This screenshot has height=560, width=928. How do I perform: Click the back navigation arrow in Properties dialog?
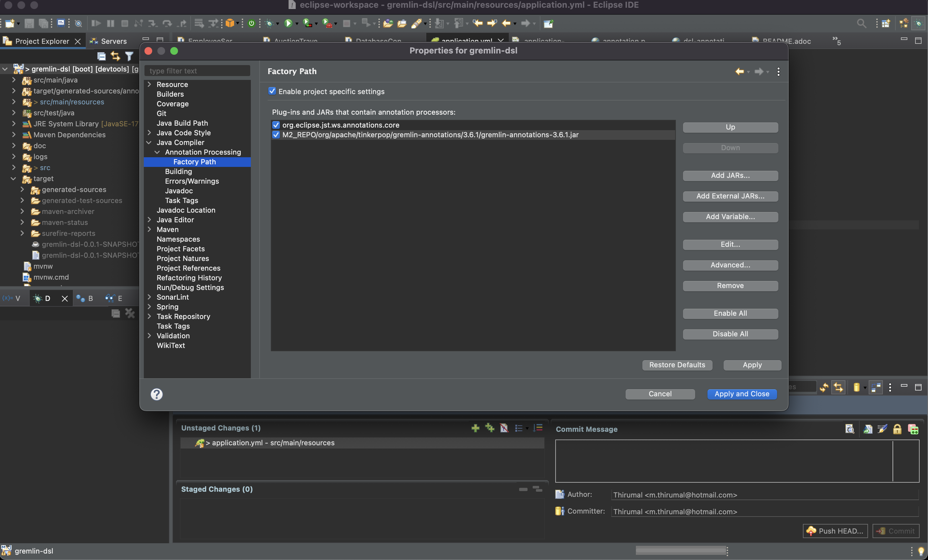pyautogui.click(x=738, y=72)
